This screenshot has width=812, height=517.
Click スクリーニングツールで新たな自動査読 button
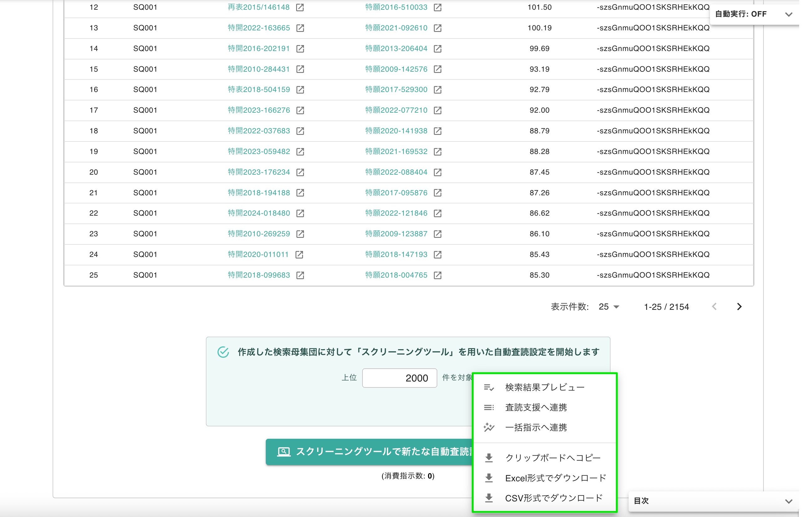pos(370,452)
